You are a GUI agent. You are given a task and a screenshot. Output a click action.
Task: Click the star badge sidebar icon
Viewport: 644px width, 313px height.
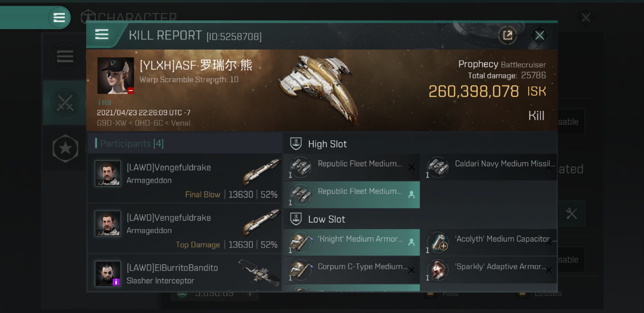click(x=65, y=148)
